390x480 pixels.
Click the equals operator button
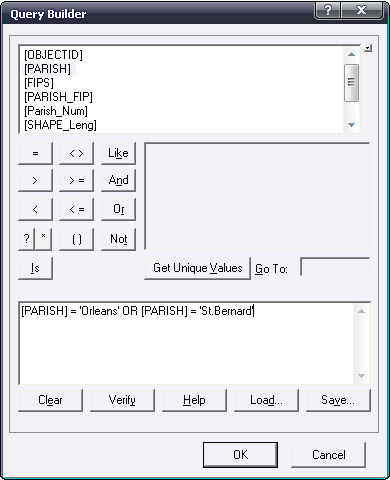[35, 153]
